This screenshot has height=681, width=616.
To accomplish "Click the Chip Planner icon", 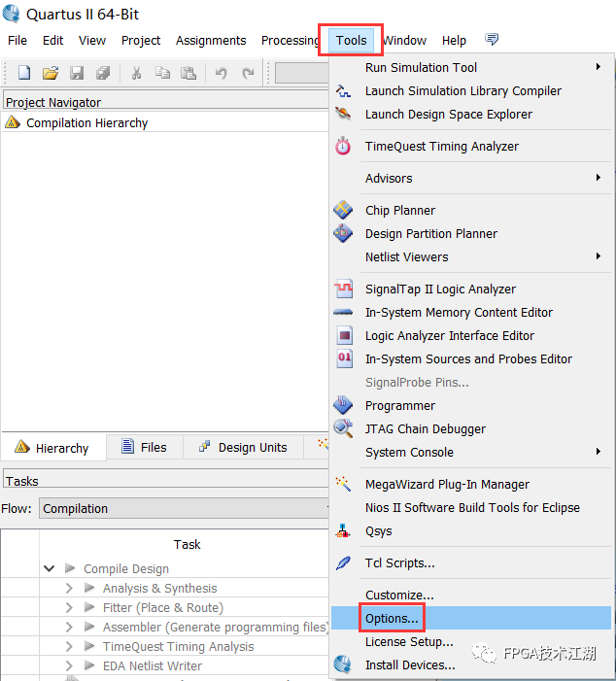I will 343,210.
